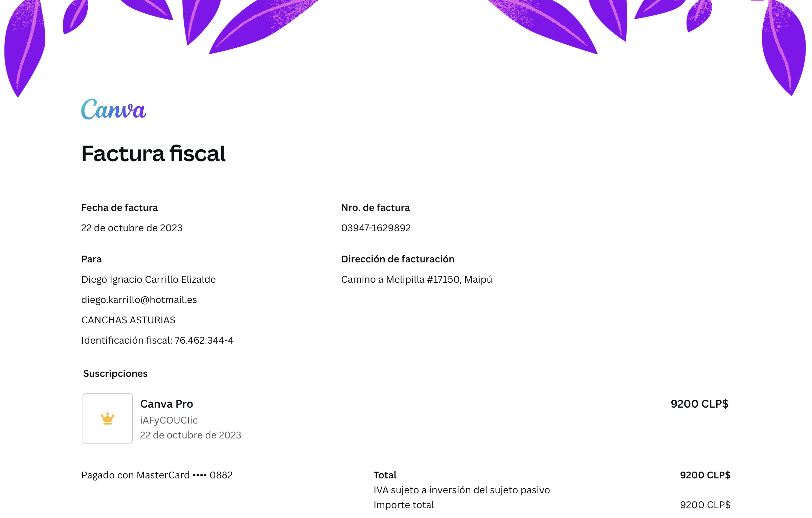
Task: Click the gold crown icon
Action: click(x=108, y=418)
